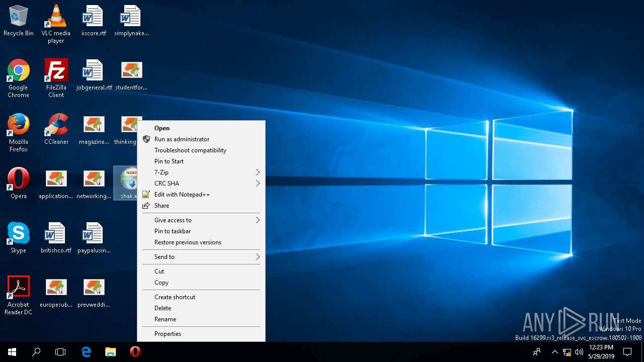Expand the Give access to submenu

(201, 220)
